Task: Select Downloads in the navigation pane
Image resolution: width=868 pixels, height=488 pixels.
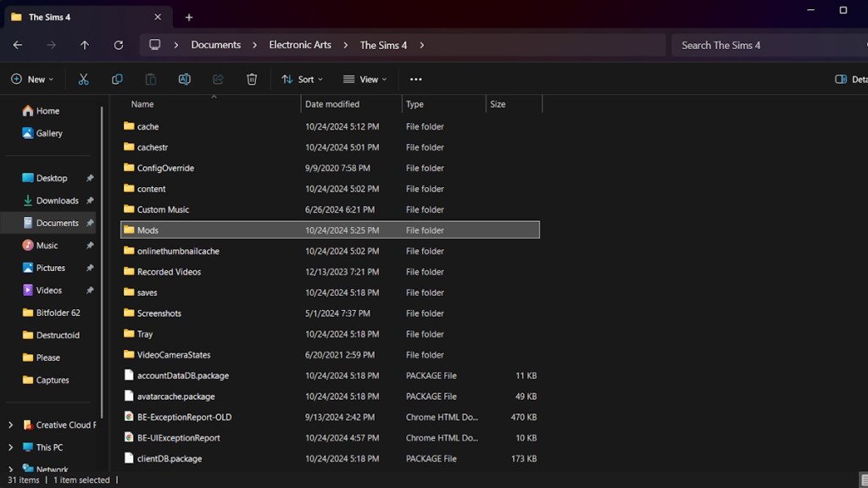Action: pos(57,201)
